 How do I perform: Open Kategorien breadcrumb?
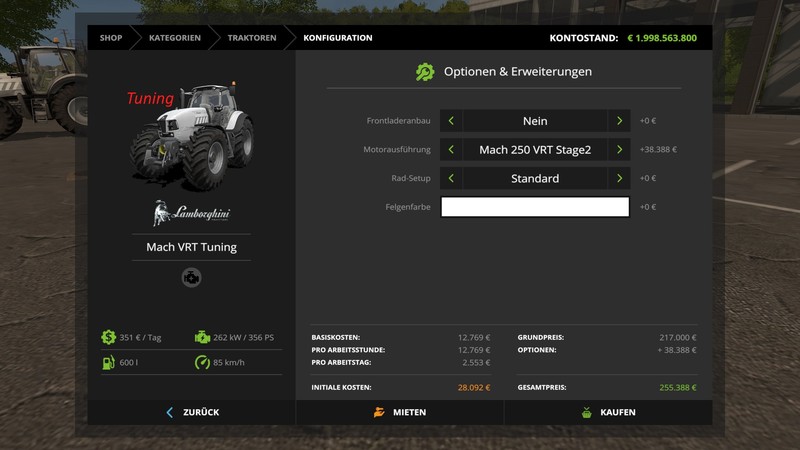(x=174, y=38)
